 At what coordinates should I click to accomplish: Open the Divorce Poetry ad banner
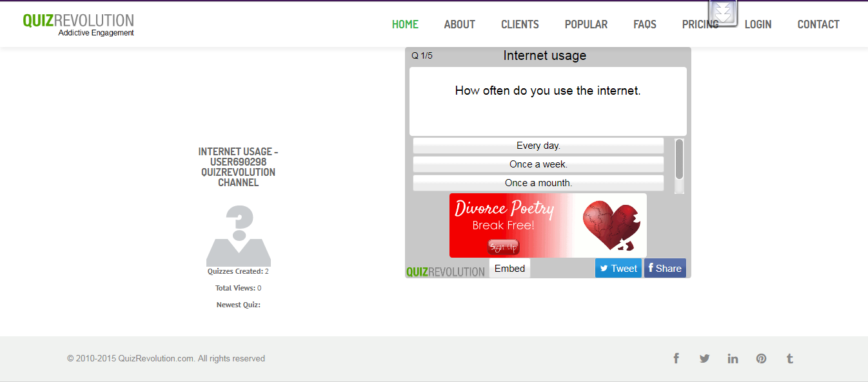tap(548, 225)
